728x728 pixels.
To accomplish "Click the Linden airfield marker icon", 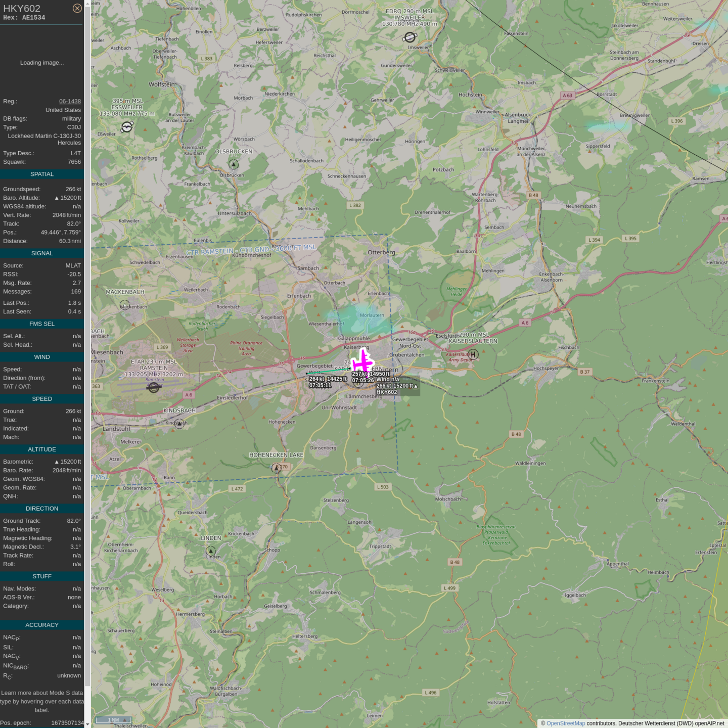I will [211, 551].
